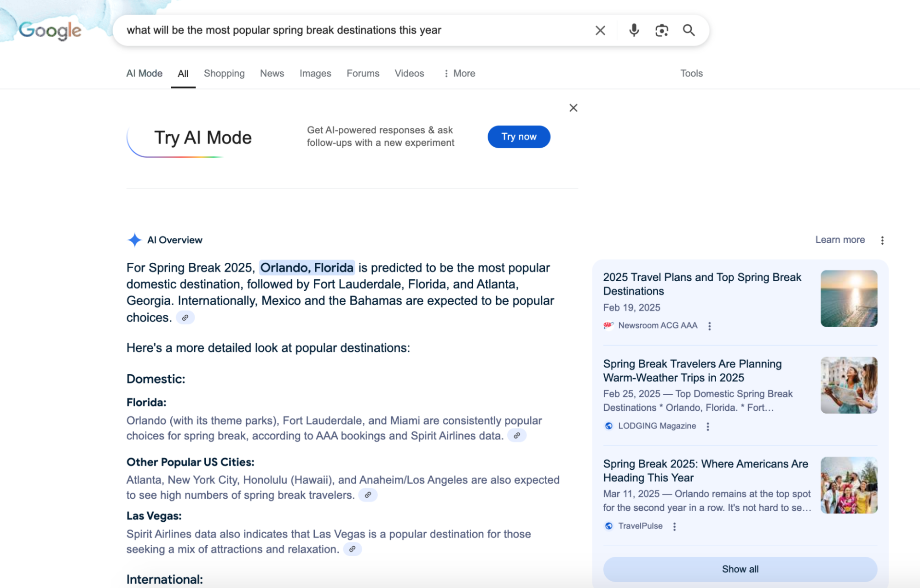Click the 'International:' heading
This screenshot has height=588, width=920.
click(x=164, y=579)
